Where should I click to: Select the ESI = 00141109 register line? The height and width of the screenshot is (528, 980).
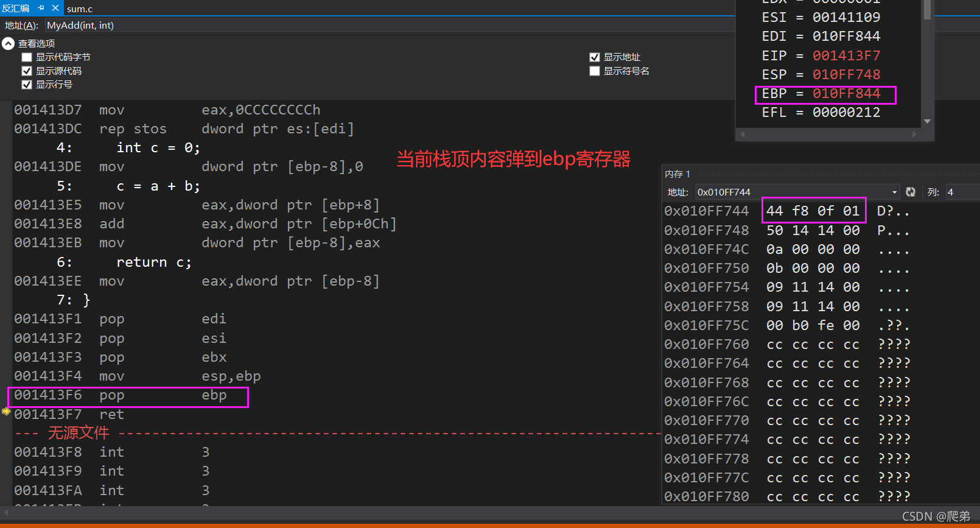(821, 17)
